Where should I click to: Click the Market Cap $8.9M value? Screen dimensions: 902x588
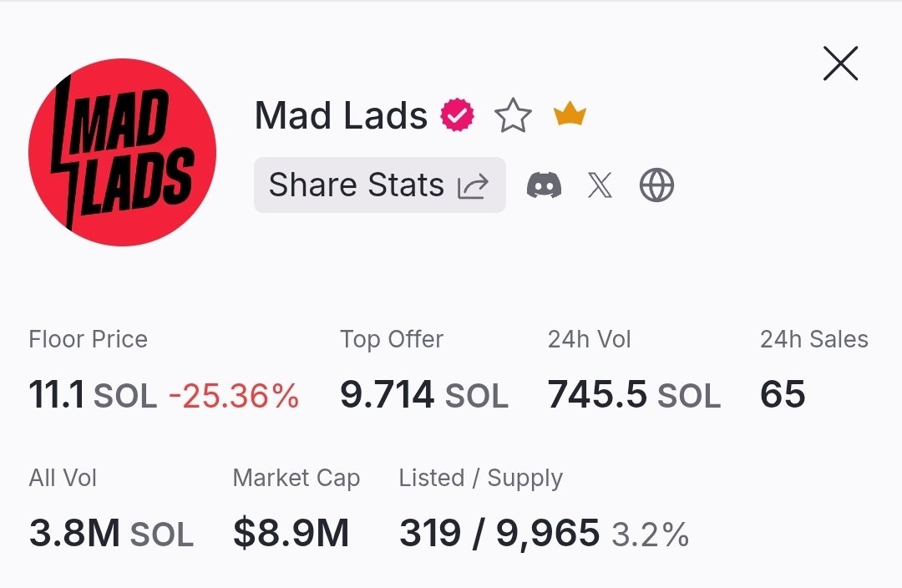pos(291,533)
